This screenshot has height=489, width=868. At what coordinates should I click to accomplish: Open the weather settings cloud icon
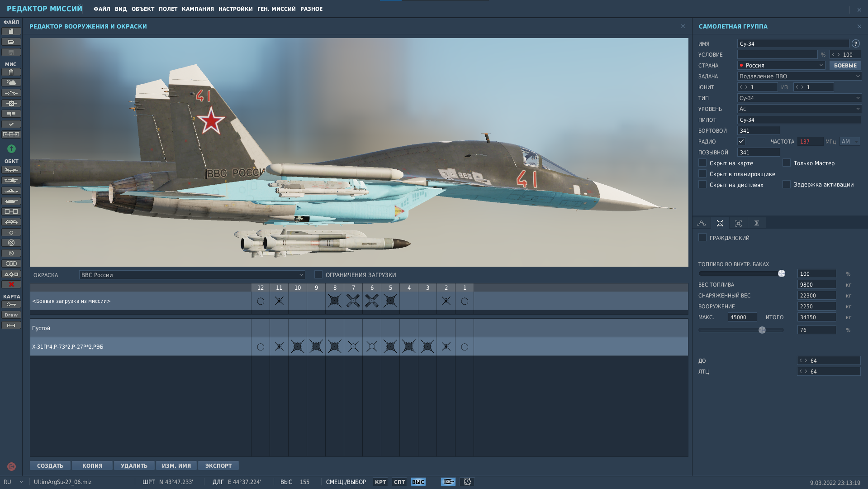(11, 82)
